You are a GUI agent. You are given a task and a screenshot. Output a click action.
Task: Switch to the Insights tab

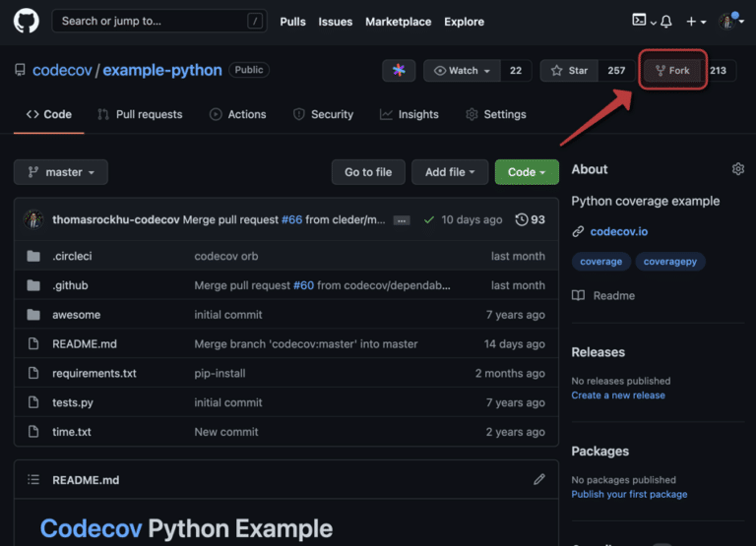409,114
